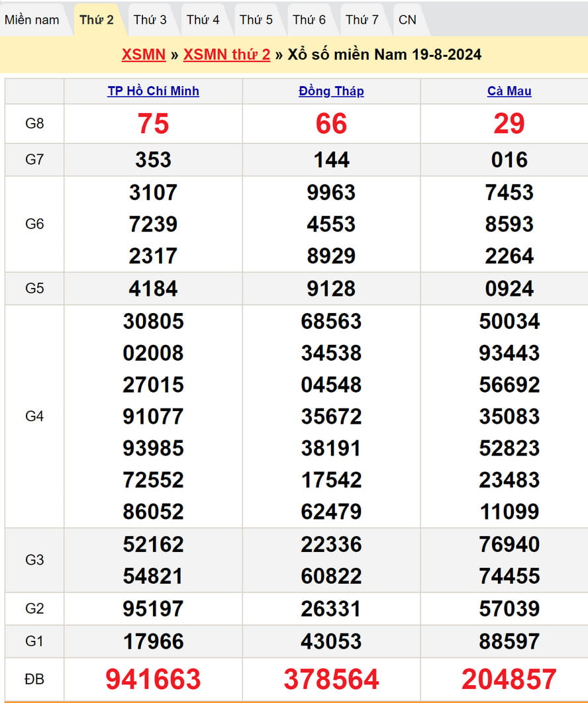Screen dimensions: 588x703
Task: Click Cà Mau special prize 204857
Action: pos(509,679)
